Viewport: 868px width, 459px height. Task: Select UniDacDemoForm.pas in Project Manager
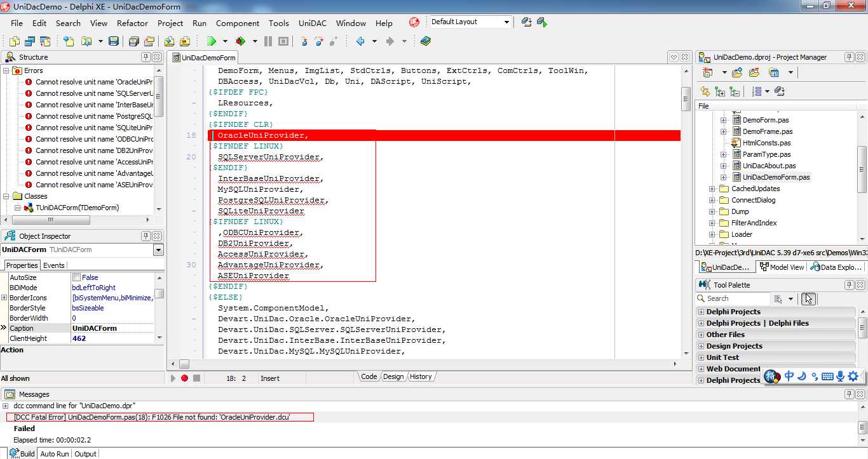point(776,177)
